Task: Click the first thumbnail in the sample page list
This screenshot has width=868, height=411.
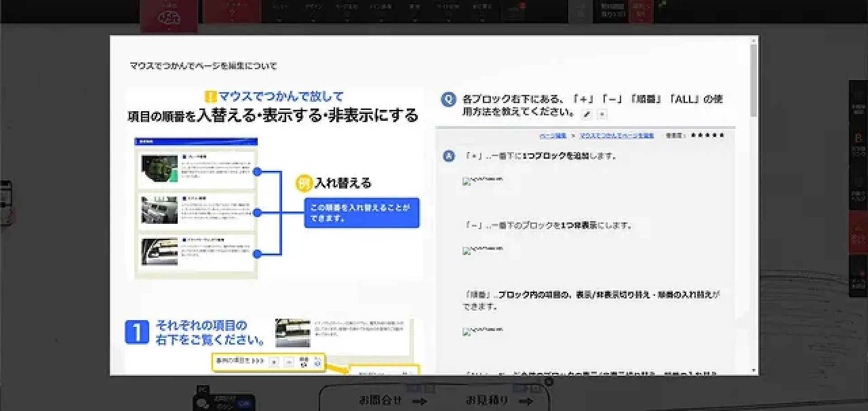Action: coord(159,168)
